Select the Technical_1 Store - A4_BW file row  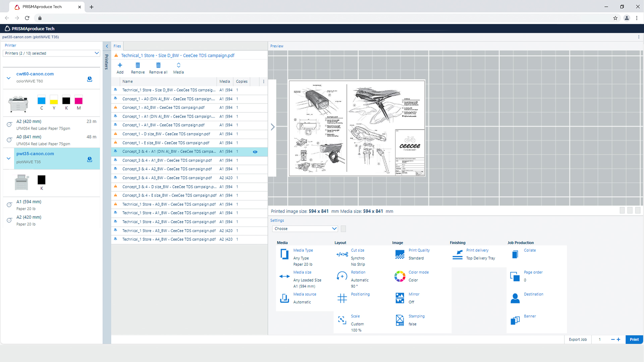tap(169, 239)
